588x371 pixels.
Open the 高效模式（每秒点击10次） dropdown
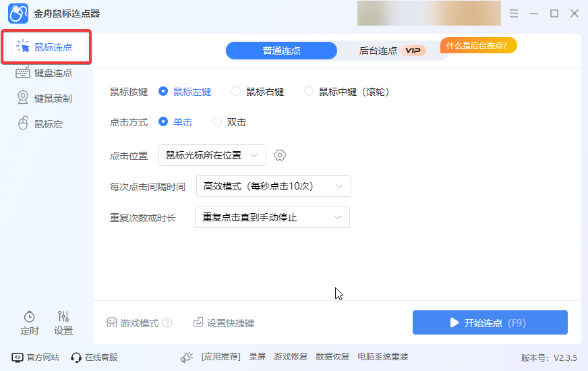pyautogui.click(x=274, y=186)
